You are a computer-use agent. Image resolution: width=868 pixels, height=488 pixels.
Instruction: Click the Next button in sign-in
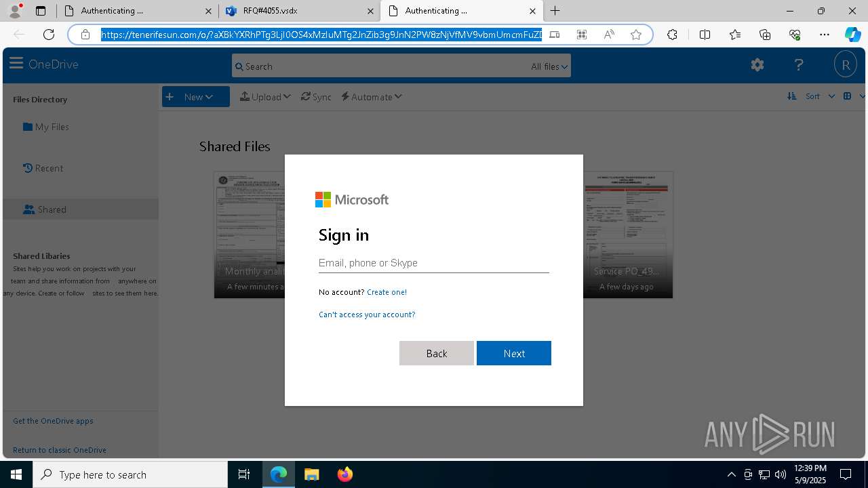click(514, 353)
